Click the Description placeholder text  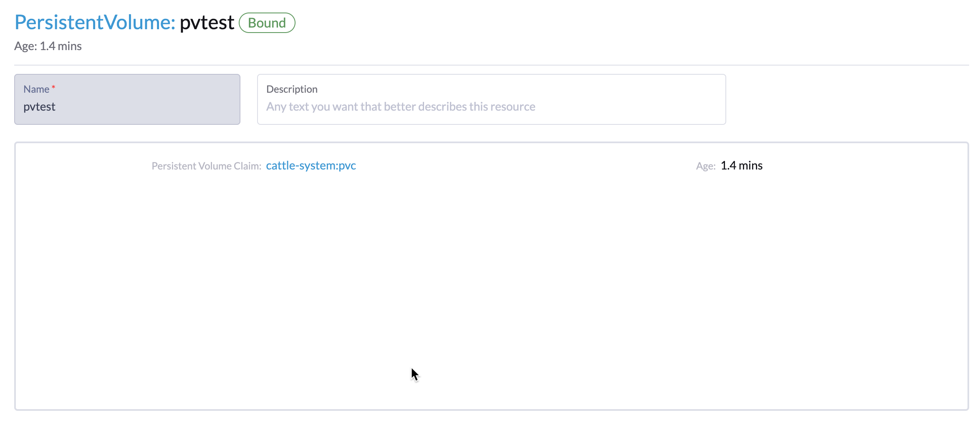click(x=401, y=106)
